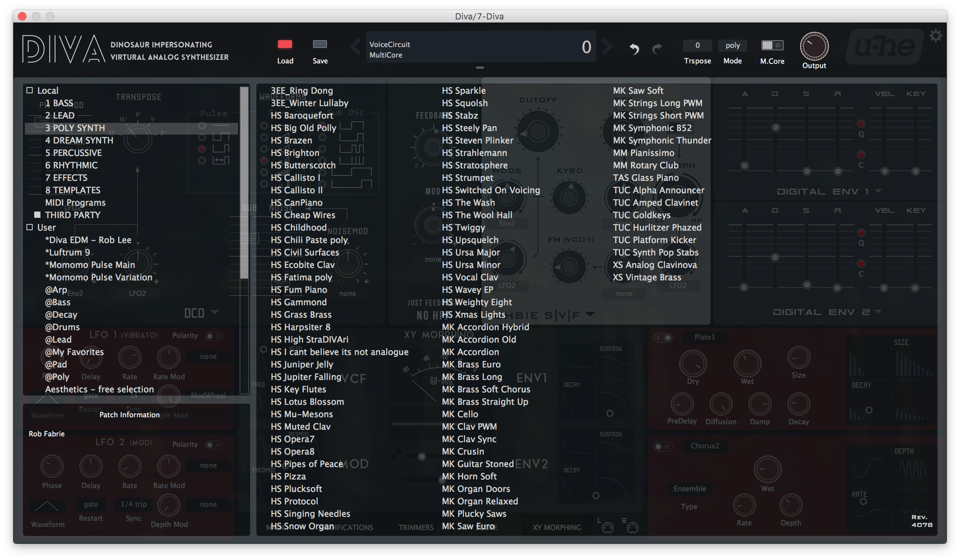Click the Chorus2 Wet knob
This screenshot has height=560, width=960.
[x=767, y=469]
